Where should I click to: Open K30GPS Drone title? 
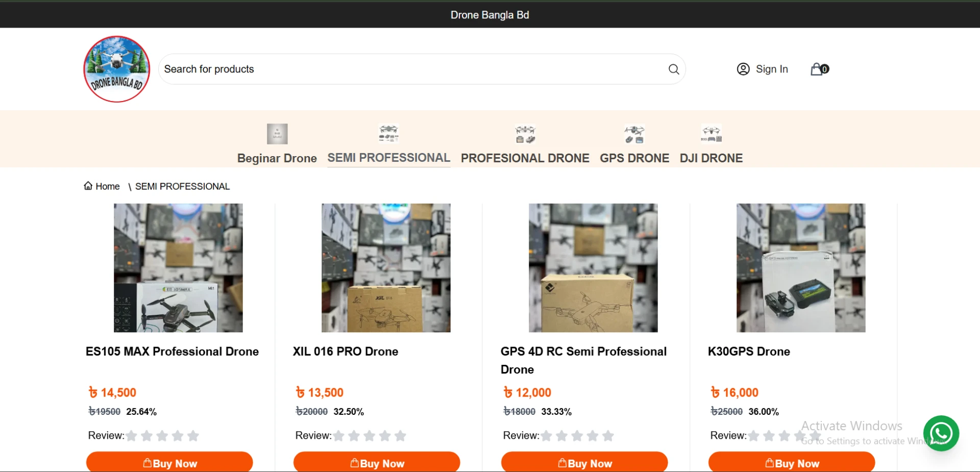(x=749, y=352)
